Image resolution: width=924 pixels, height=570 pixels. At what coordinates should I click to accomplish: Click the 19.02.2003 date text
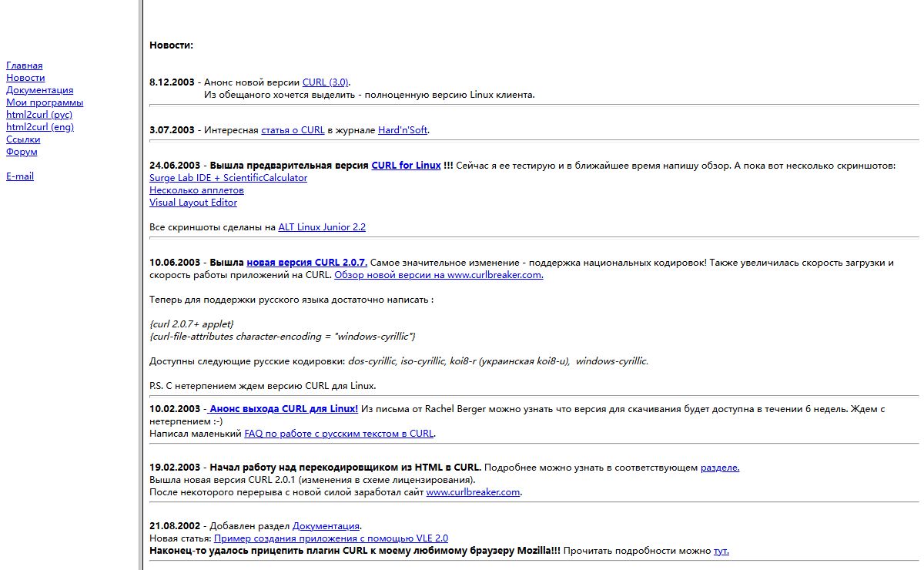(x=175, y=468)
